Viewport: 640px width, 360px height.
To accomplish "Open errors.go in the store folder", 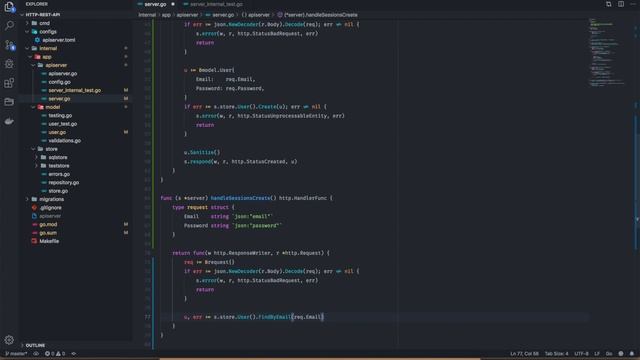I will pos(59,174).
